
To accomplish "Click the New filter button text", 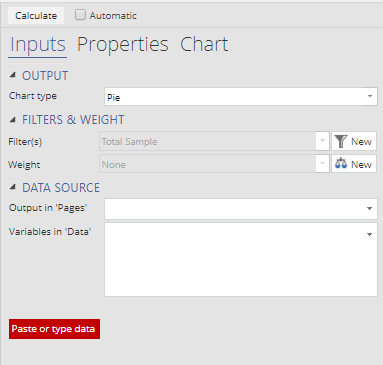I will [x=361, y=142].
